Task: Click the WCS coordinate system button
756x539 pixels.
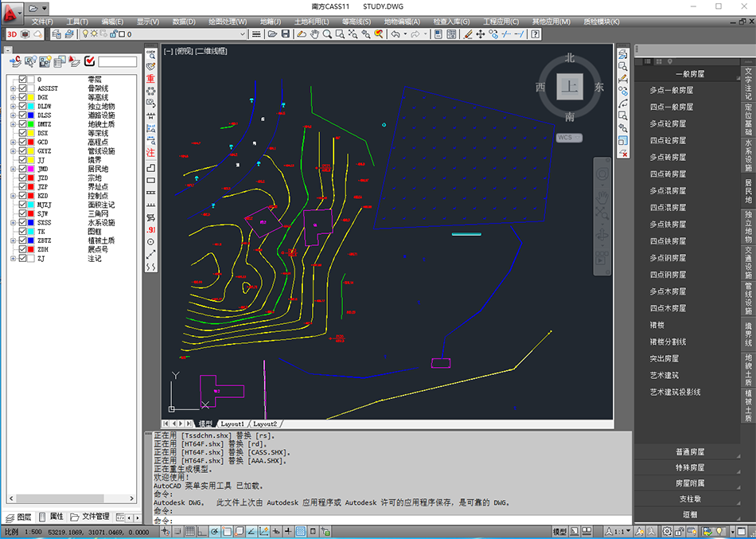Action: click(x=568, y=138)
